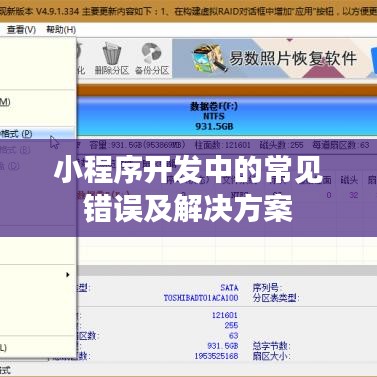Click the 易数照片恢复软件 banner text
Image resolution: width=377 pixels, height=377 pixels.
293,58
